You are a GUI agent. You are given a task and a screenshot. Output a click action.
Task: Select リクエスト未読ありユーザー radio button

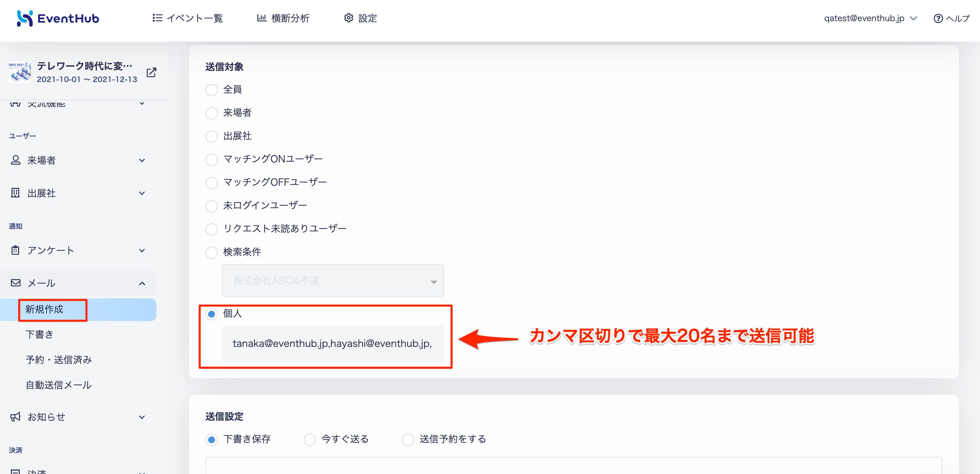pos(212,229)
